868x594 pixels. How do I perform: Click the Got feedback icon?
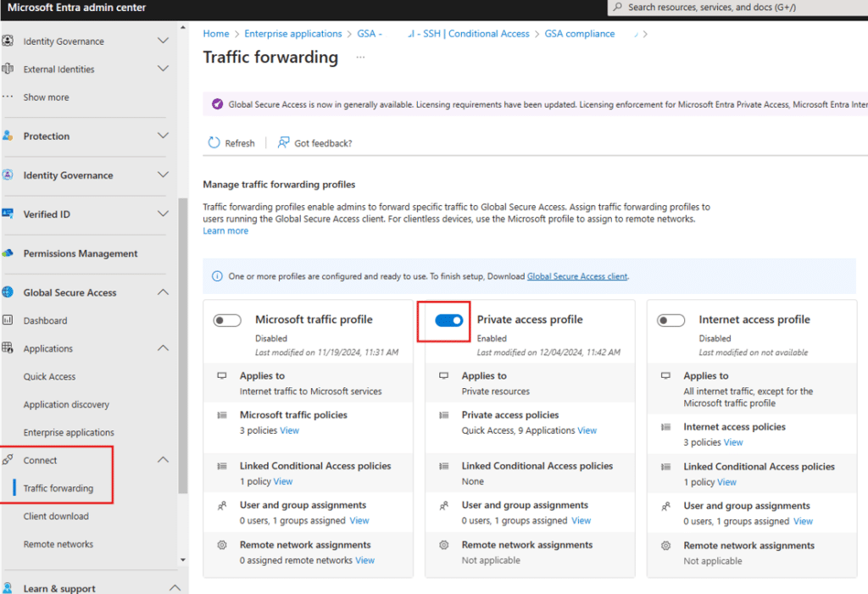coord(284,143)
